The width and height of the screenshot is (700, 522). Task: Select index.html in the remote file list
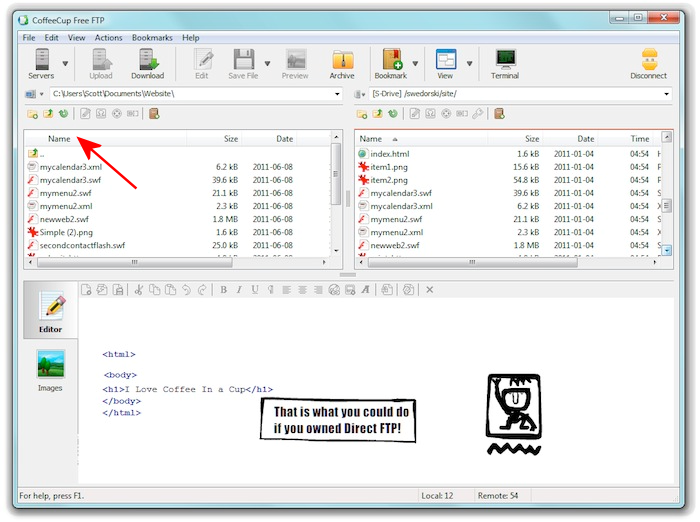(390, 154)
